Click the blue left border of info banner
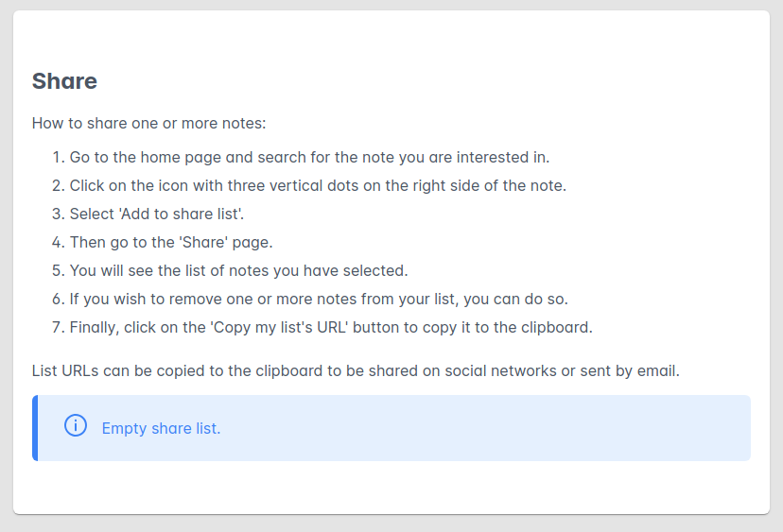 (35, 428)
